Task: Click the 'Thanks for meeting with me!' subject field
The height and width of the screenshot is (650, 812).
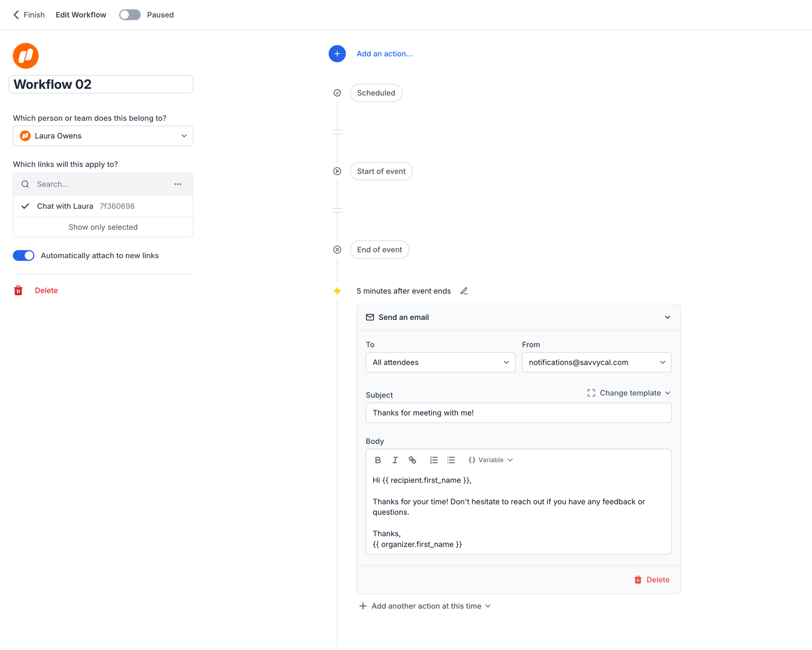Action: pos(518,413)
